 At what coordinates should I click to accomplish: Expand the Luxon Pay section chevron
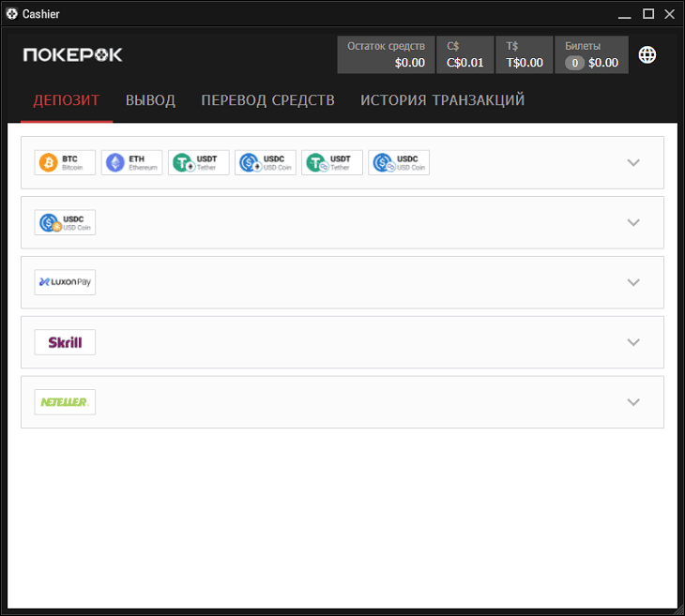coord(633,282)
